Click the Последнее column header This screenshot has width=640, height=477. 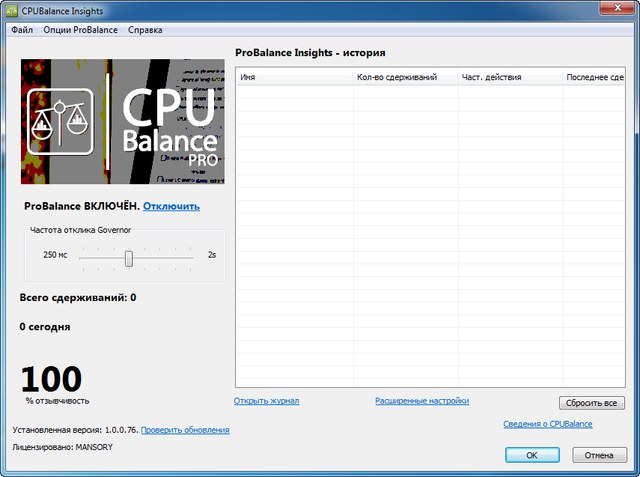(x=594, y=77)
